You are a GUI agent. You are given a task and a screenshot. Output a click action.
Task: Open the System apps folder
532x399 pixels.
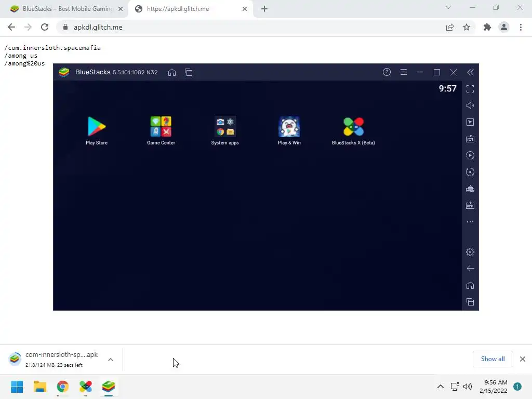[224, 130]
